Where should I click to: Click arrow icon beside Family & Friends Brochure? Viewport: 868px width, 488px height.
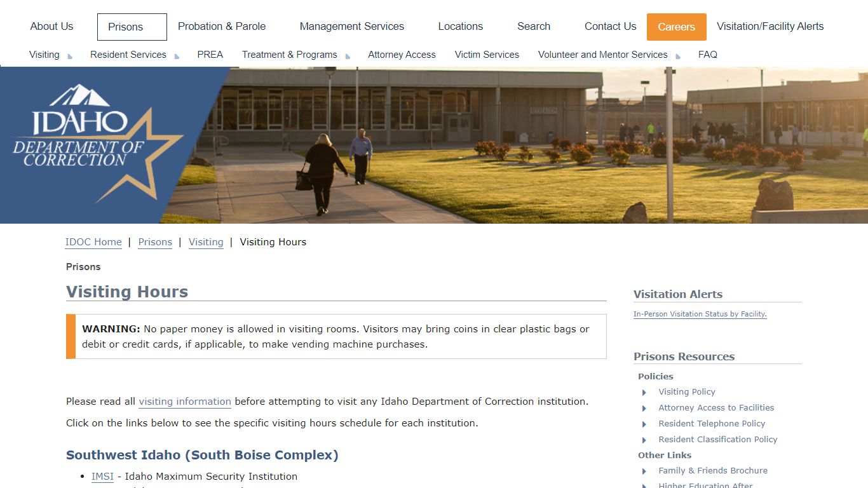click(644, 471)
